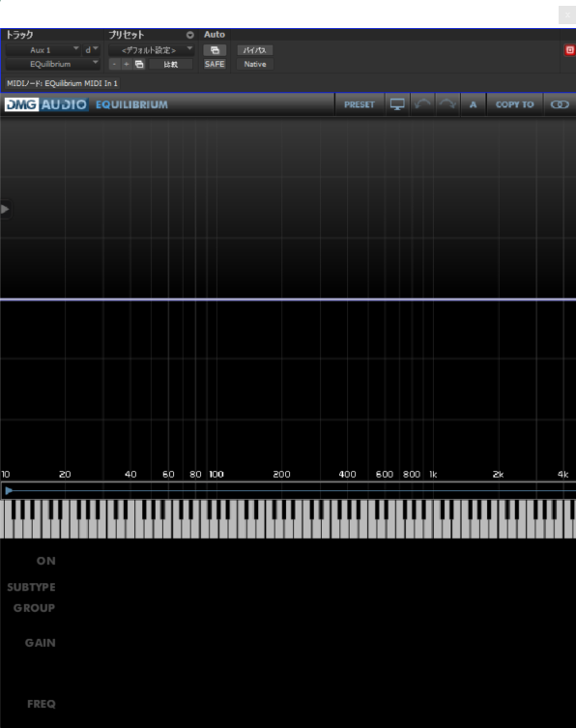Click the red target plugin icon
The width and height of the screenshot is (576, 728).
click(x=569, y=50)
